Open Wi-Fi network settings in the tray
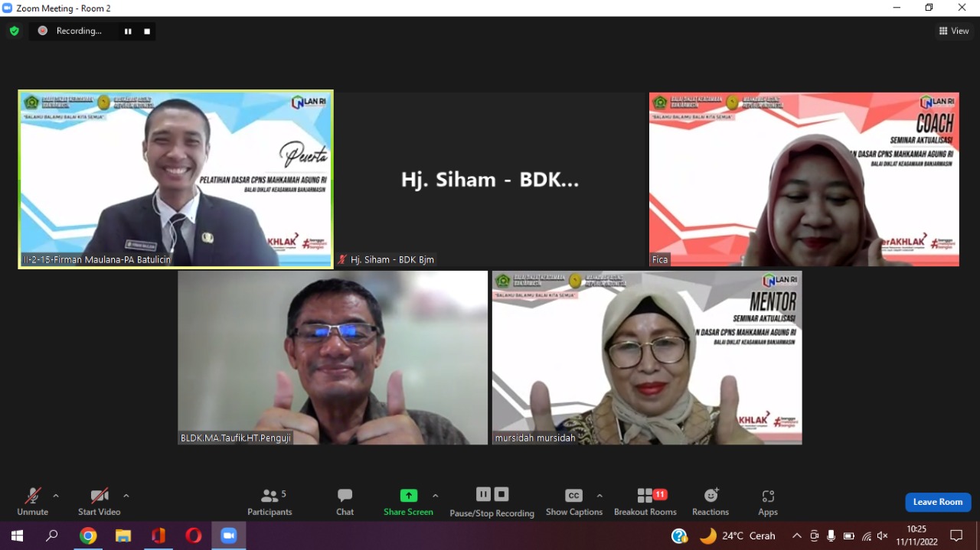This screenshot has width=980, height=550. (x=866, y=536)
